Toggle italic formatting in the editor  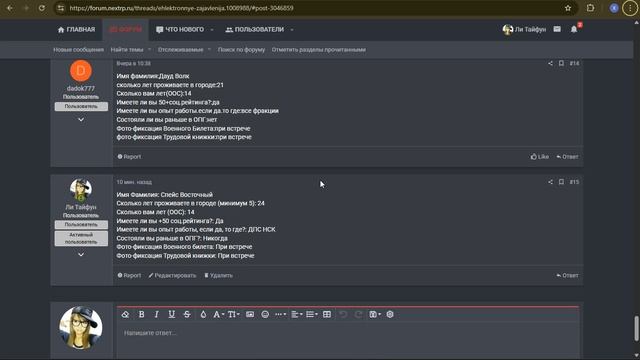[156, 314]
